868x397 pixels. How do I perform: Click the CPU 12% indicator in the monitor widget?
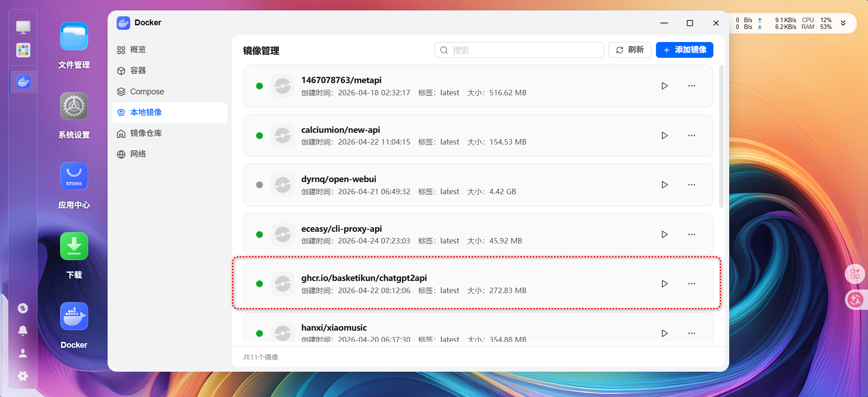pos(816,20)
